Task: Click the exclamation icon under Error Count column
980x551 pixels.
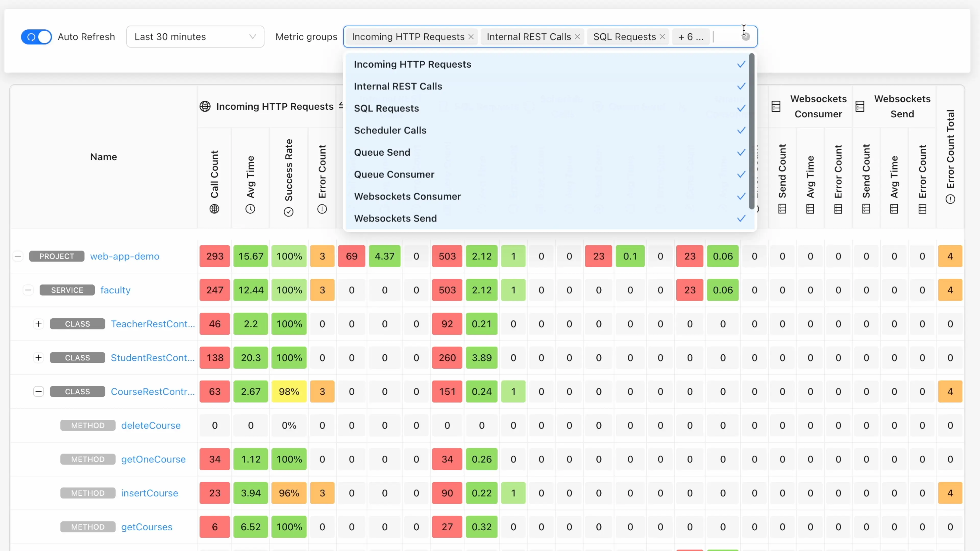Action: tap(322, 209)
